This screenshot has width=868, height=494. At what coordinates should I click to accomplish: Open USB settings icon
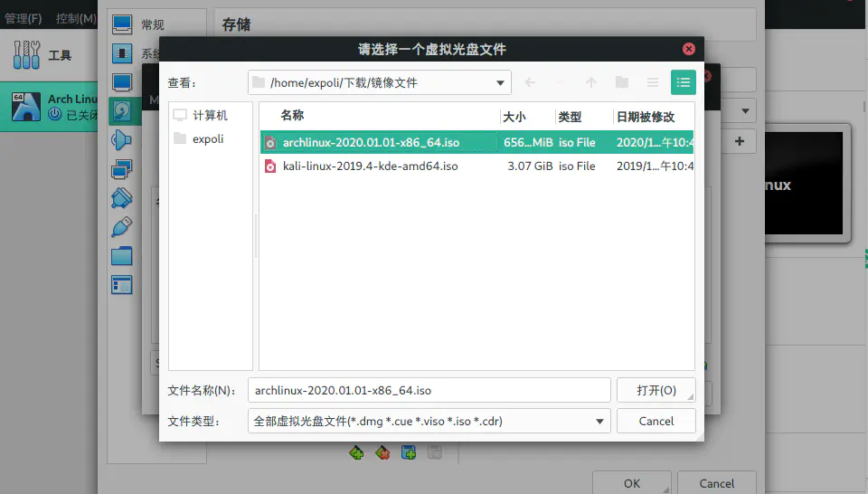[122, 227]
